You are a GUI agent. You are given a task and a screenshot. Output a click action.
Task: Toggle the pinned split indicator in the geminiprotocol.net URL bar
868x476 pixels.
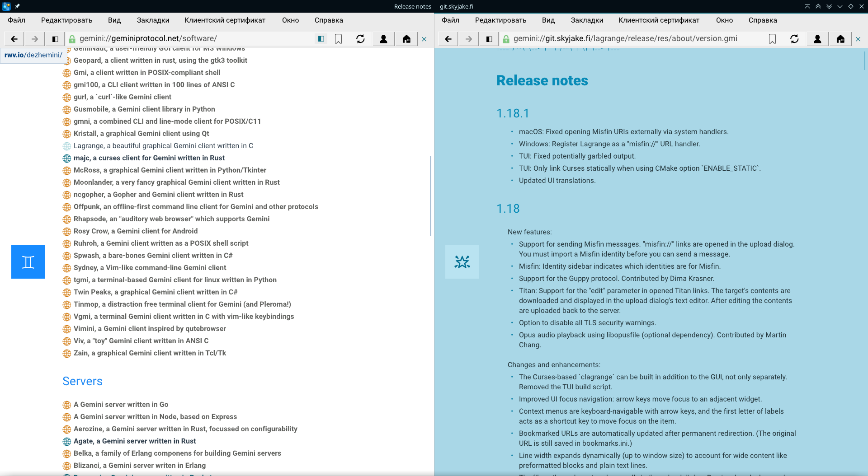point(321,39)
